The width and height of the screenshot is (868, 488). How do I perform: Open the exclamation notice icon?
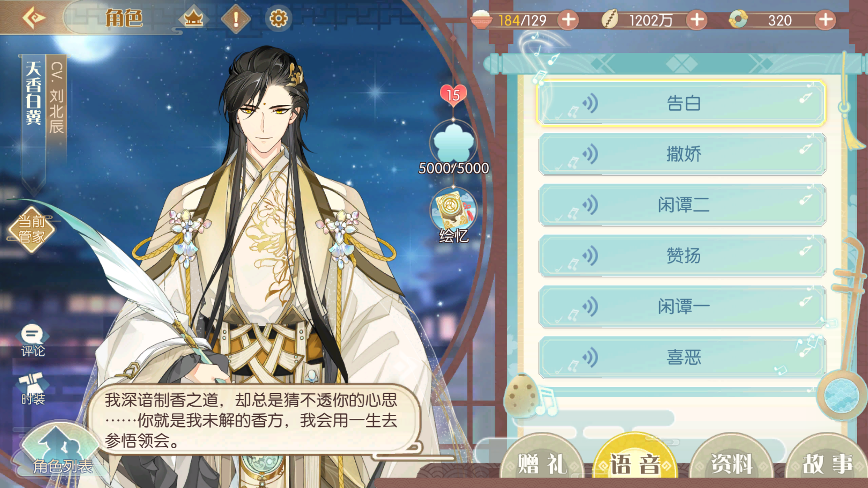pos(236,19)
